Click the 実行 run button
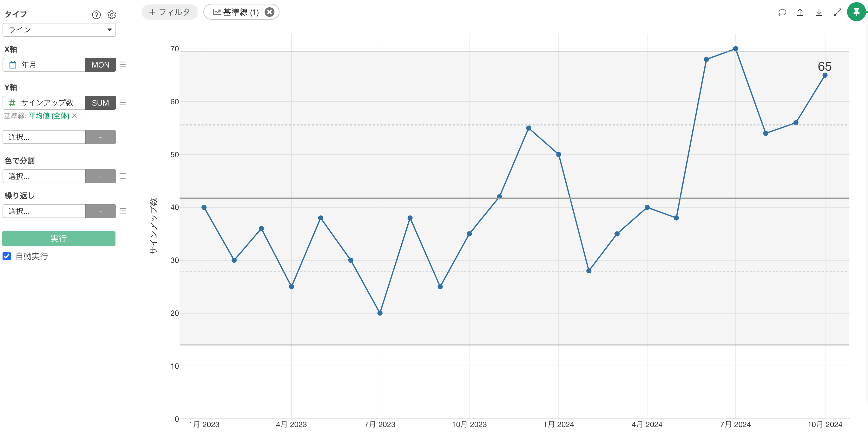This screenshot has height=435, width=868. 59,238
